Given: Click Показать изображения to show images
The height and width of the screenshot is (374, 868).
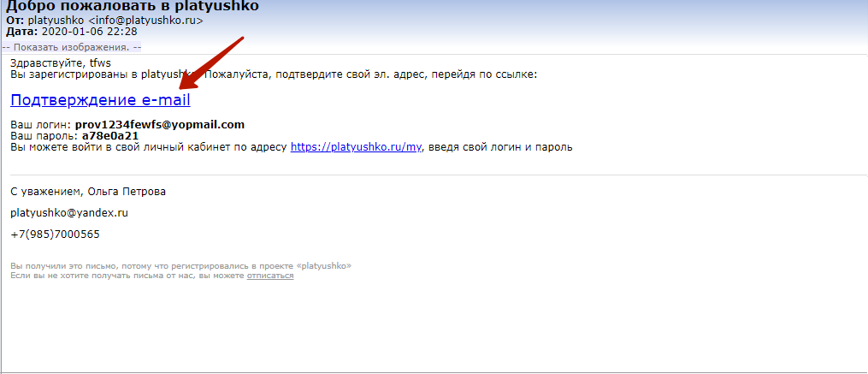Looking at the screenshot, I should click(x=72, y=48).
